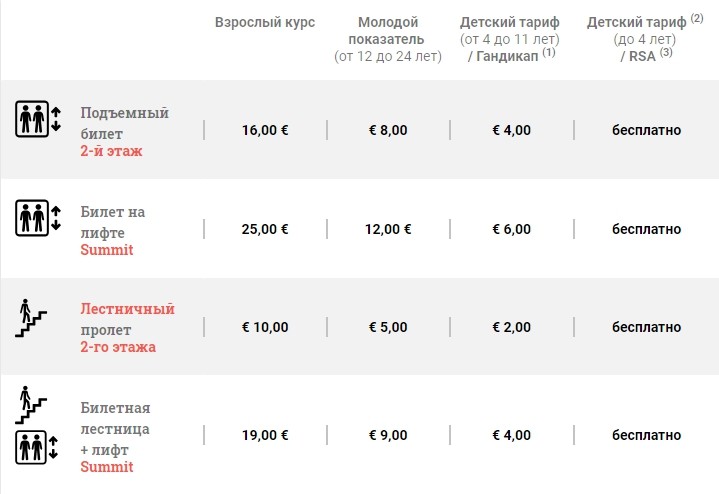
Task: Click the 12,00 € youth price
Action: click(388, 229)
